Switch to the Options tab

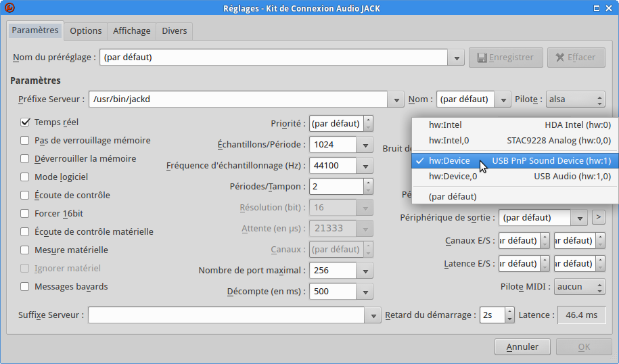click(x=86, y=31)
